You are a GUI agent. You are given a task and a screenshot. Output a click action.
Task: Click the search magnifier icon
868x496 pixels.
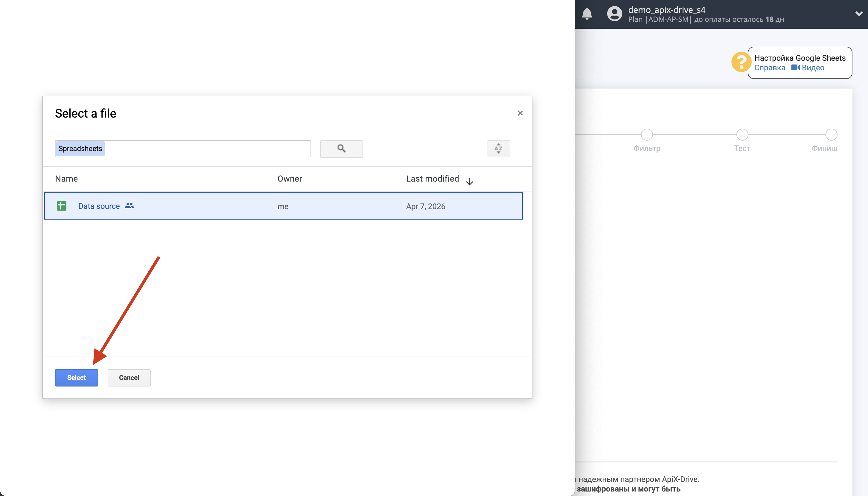point(341,148)
